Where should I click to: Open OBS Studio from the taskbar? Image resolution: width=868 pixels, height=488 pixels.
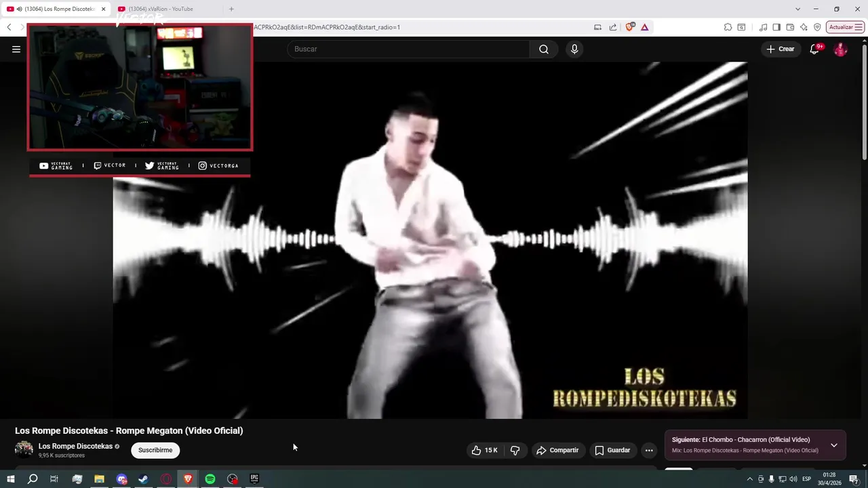pyautogui.click(x=233, y=479)
